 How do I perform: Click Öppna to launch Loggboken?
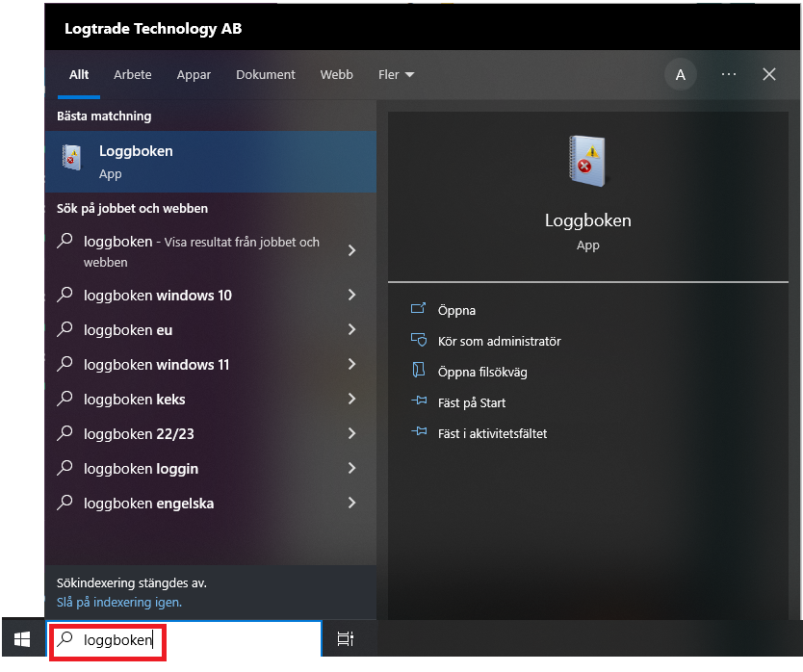pos(456,310)
